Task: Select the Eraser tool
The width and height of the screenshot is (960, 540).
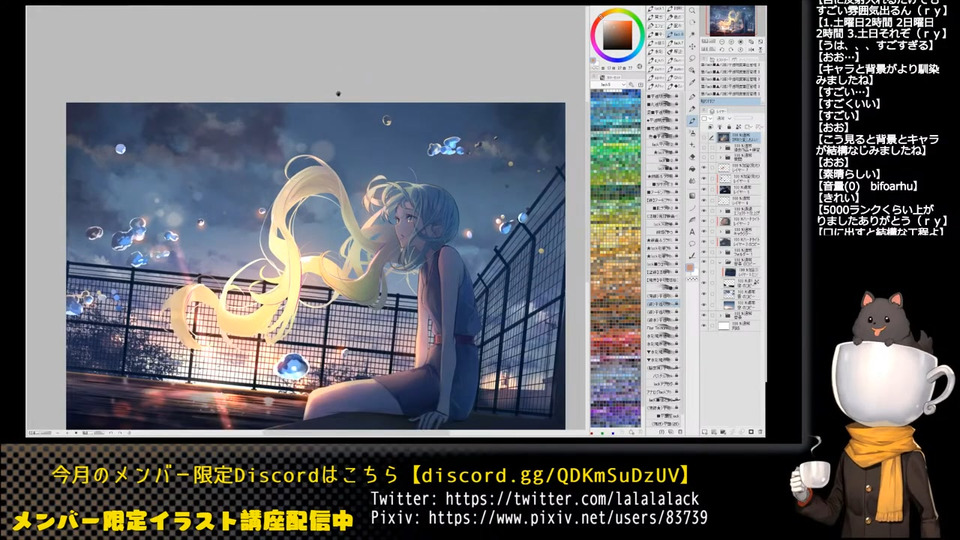Action: click(692, 157)
